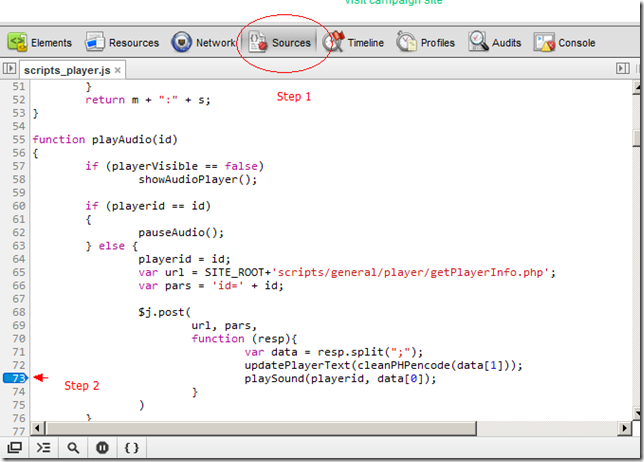Set a breakpoint on line number 55
This screenshot has width=644, height=462.
(19, 139)
